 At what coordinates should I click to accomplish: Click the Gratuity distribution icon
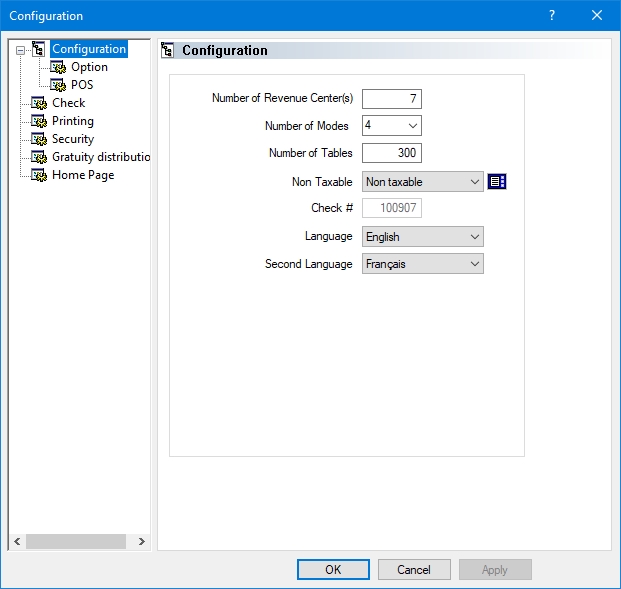click(39, 157)
